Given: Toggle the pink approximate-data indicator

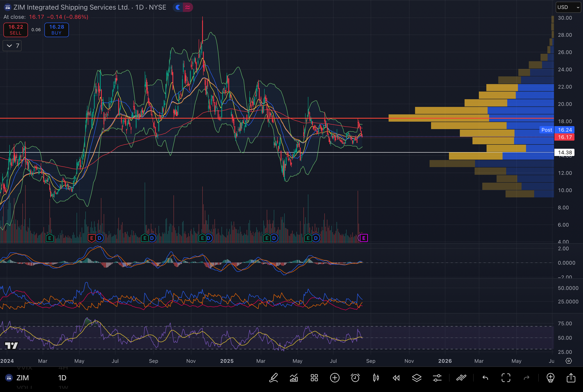Looking at the screenshot, I should pyautogui.click(x=188, y=7).
